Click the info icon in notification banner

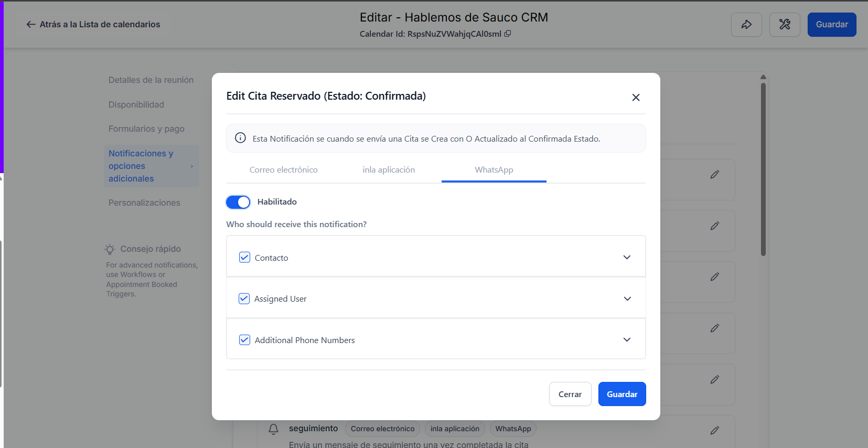pos(240,138)
